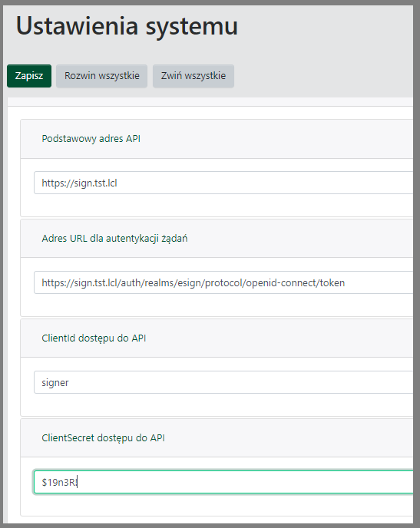Save settings with the Zapisz button
Viewport: 420px width, 528px height.
[29, 76]
